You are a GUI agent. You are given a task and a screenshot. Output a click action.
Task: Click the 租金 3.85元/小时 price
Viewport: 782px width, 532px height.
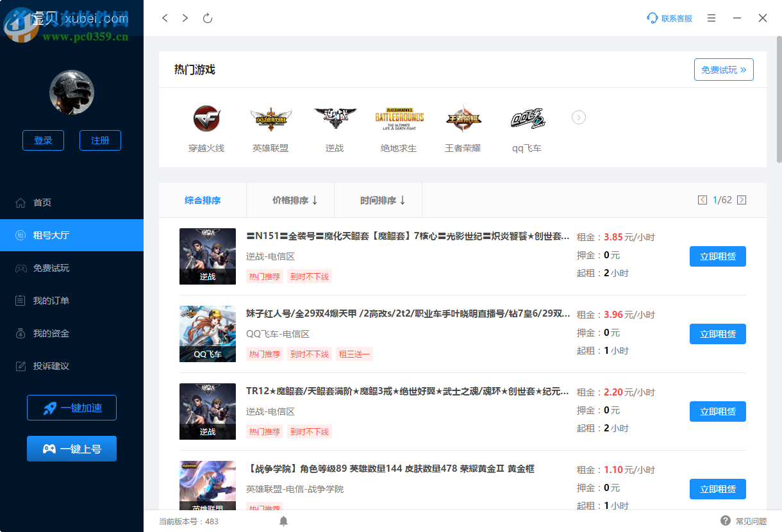tap(616, 237)
